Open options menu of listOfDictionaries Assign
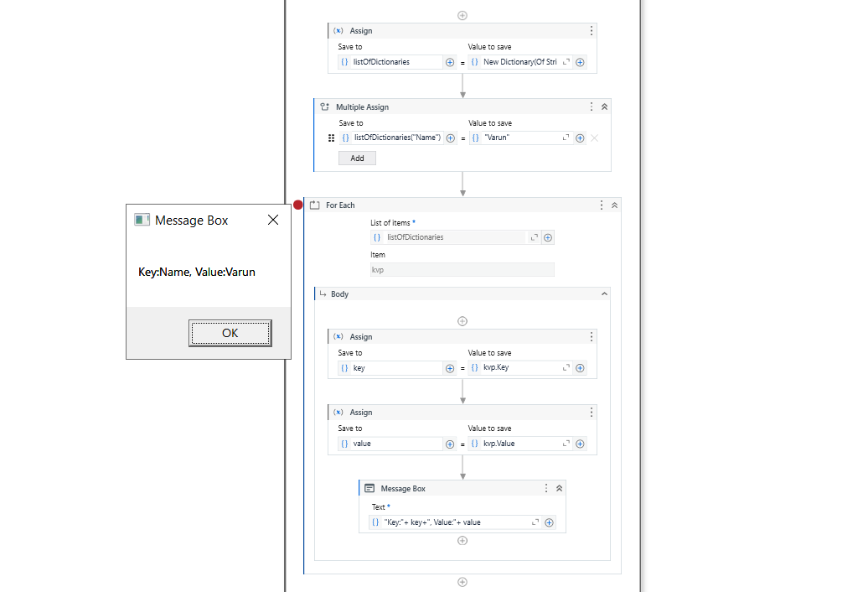 tap(592, 31)
